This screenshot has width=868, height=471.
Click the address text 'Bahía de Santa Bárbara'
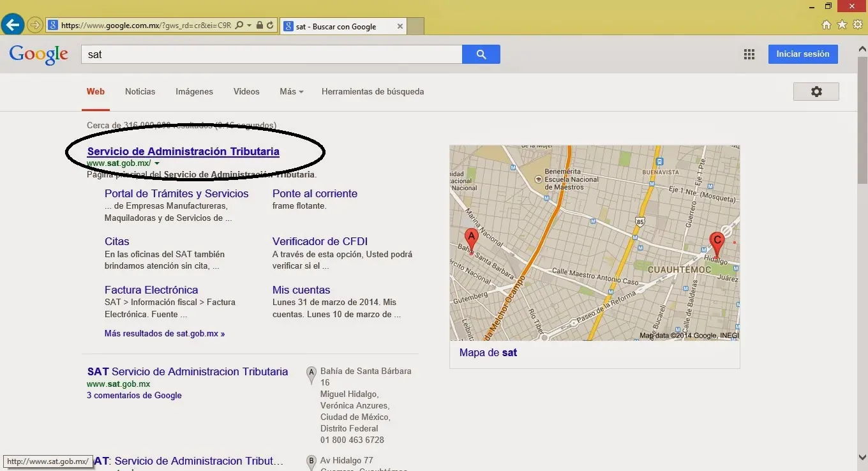point(366,371)
